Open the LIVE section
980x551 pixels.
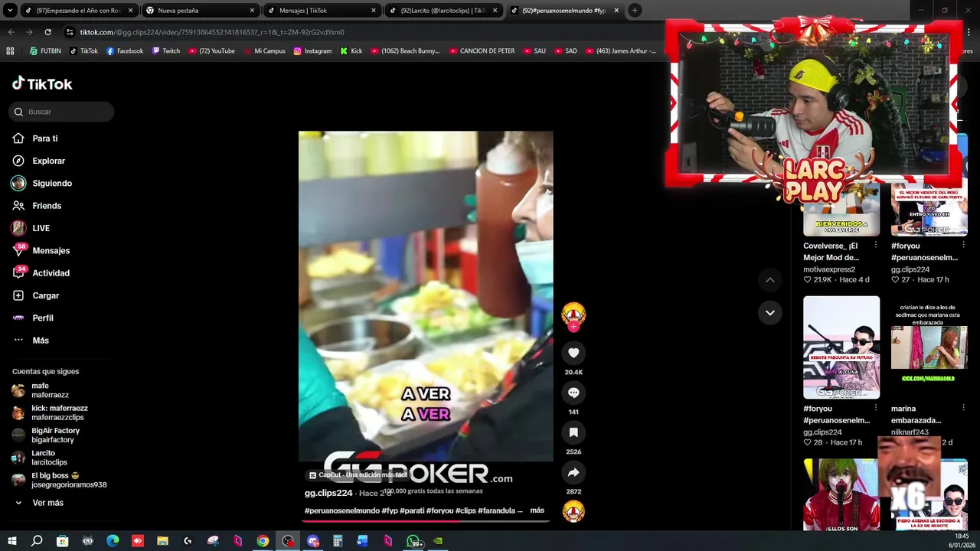31,228
